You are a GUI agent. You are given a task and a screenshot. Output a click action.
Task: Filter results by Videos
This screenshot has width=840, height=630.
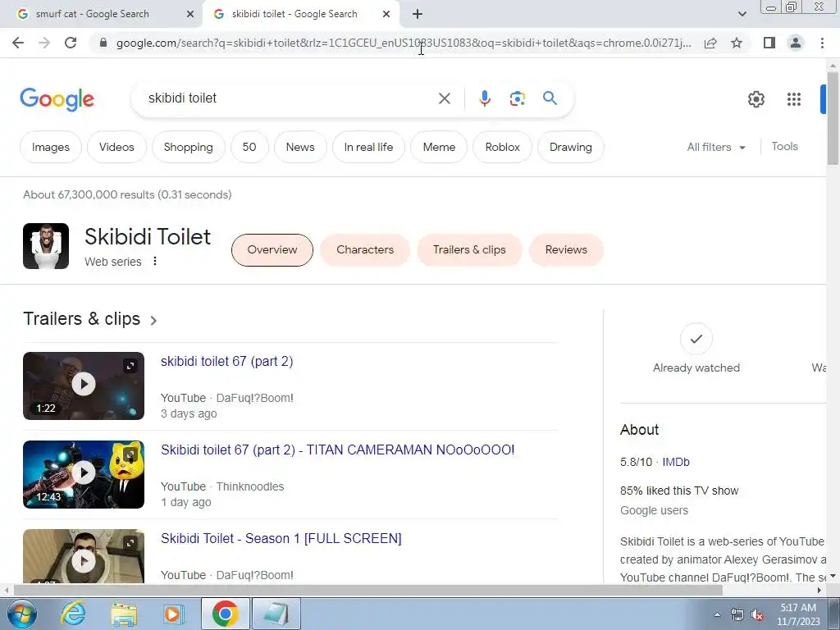pyautogui.click(x=116, y=147)
